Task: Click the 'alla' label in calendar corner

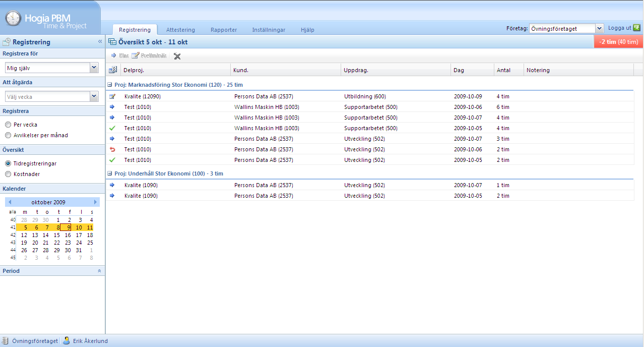Action: tap(12, 212)
